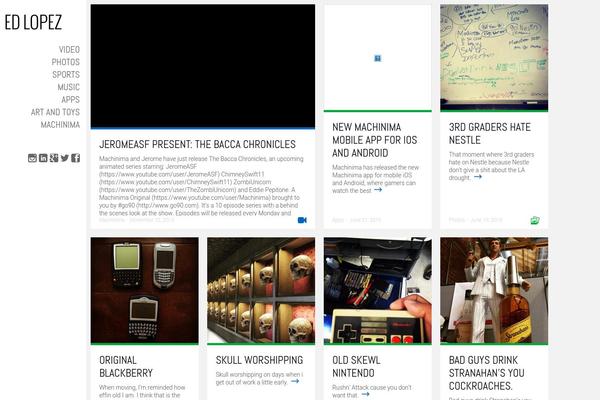This screenshot has width=600, height=400.
Task: Open the whiteboard photo thumbnail
Action: (494, 57)
